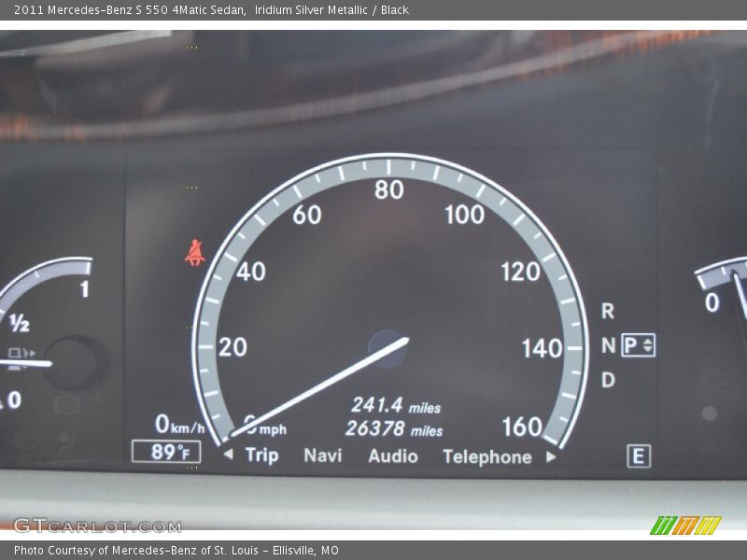Click the 100 speedometer number

(464, 215)
